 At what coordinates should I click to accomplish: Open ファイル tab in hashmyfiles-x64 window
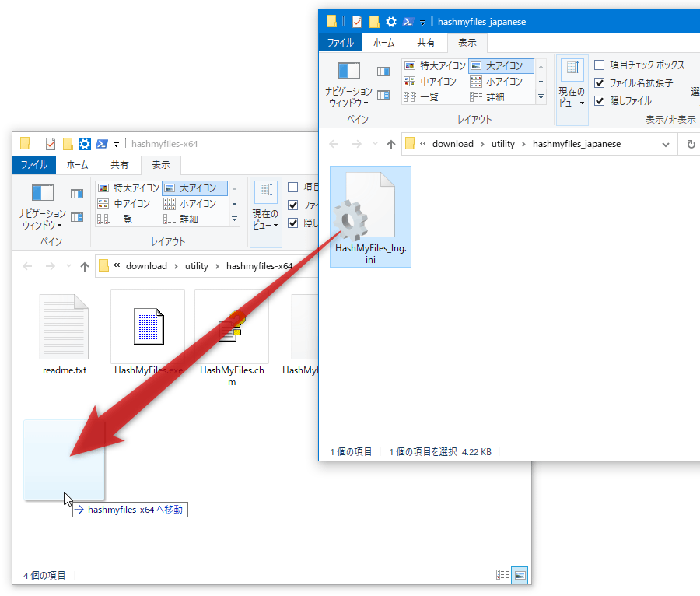(34, 165)
